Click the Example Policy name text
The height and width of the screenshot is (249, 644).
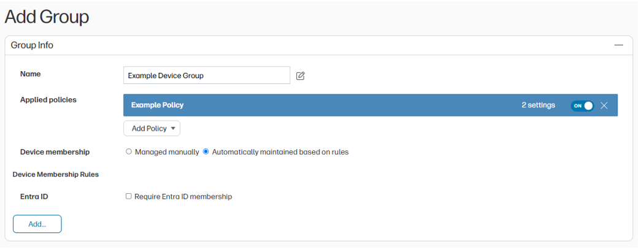[x=157, y=105]
